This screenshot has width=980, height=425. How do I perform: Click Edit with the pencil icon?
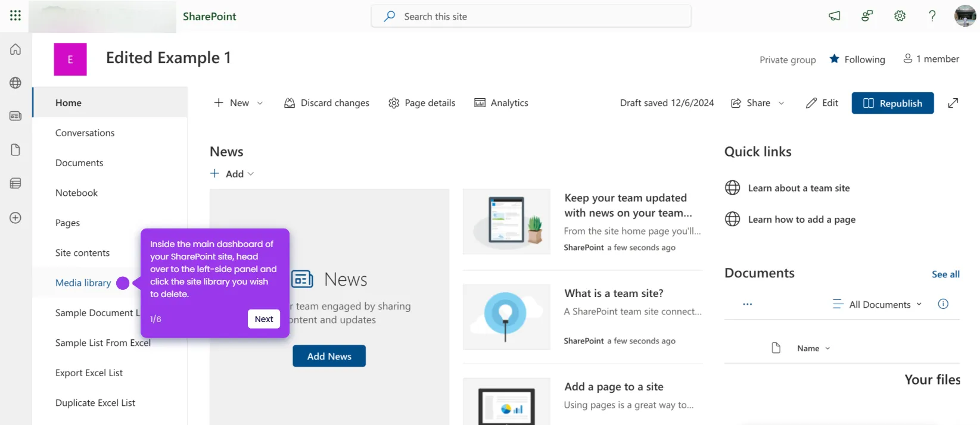tap(822, 103)
